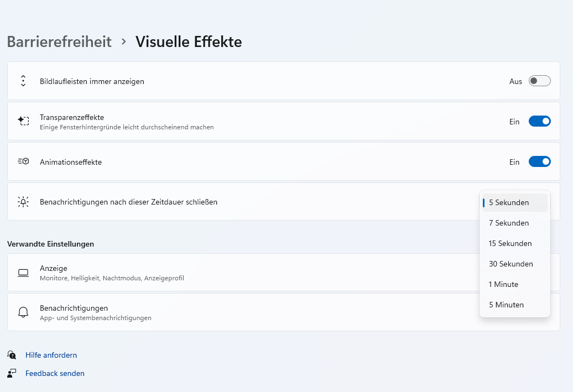Click the Transparenzeffekte sparkle icon
The width and height of the screenshot is (573, 392).
pos(23,121)
